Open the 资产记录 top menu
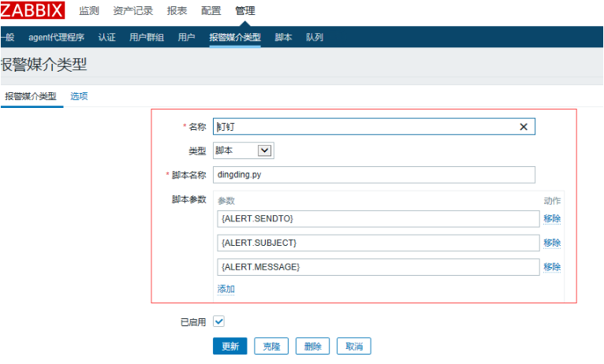This screenshot has height=364, width=604. (133, 11)
